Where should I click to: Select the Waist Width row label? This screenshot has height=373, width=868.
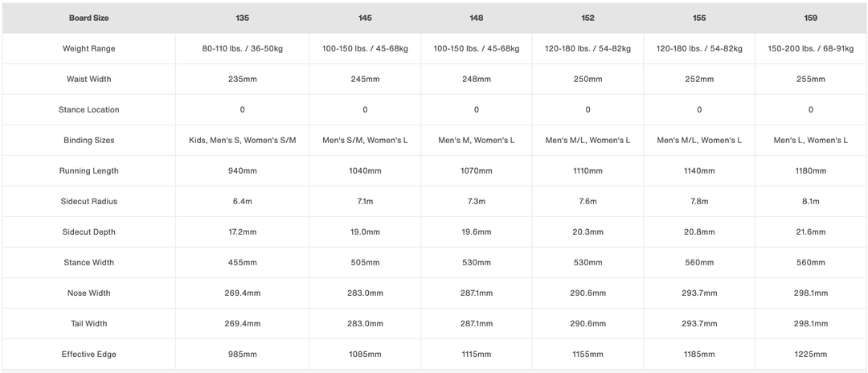tap(88, 79)
